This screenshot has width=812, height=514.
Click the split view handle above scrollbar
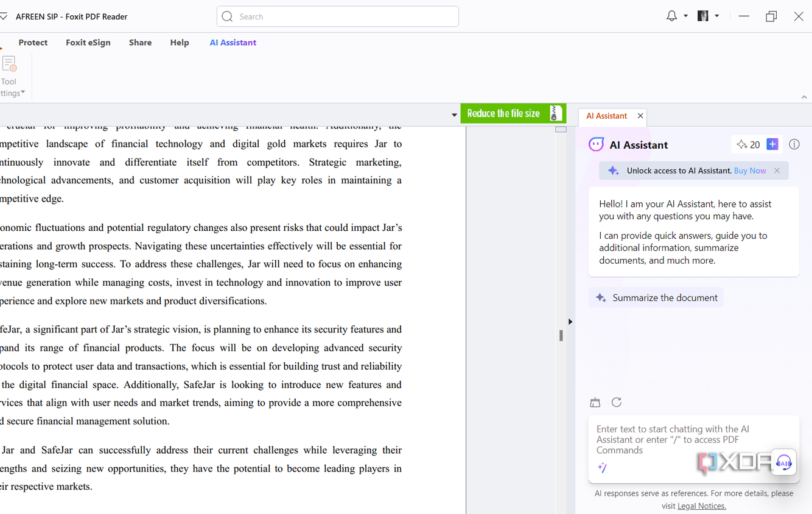click(x=561, y=129)
